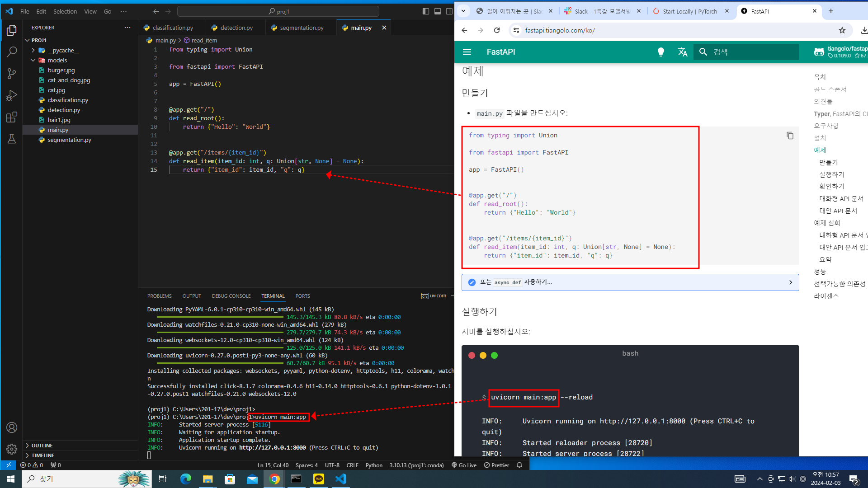Viewport: 868px width, 488px height.
Task: Copy the FastAPI example code
Action: (790, 136)
